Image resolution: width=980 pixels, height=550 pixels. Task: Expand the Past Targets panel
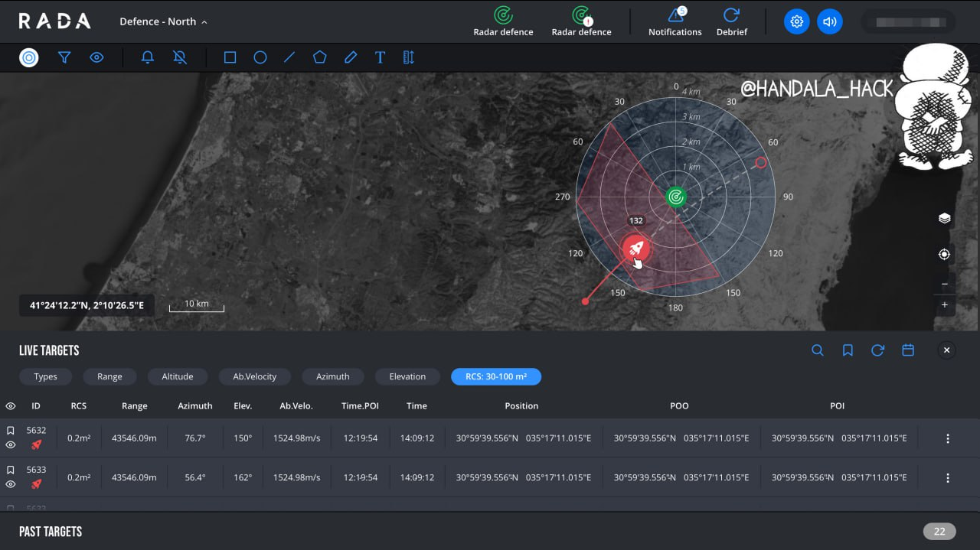(x=51, y=532)
